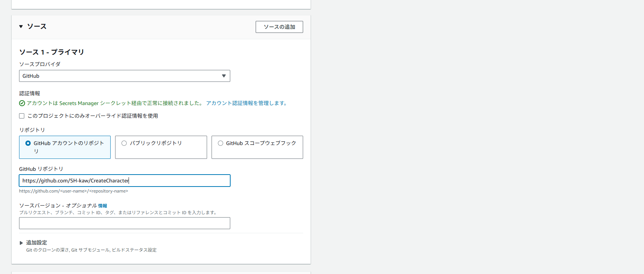Click the green connection success check icon

22,103
